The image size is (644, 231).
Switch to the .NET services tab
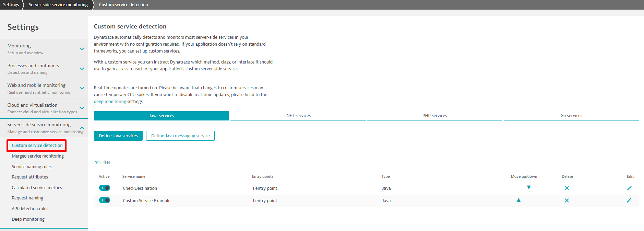298,116
